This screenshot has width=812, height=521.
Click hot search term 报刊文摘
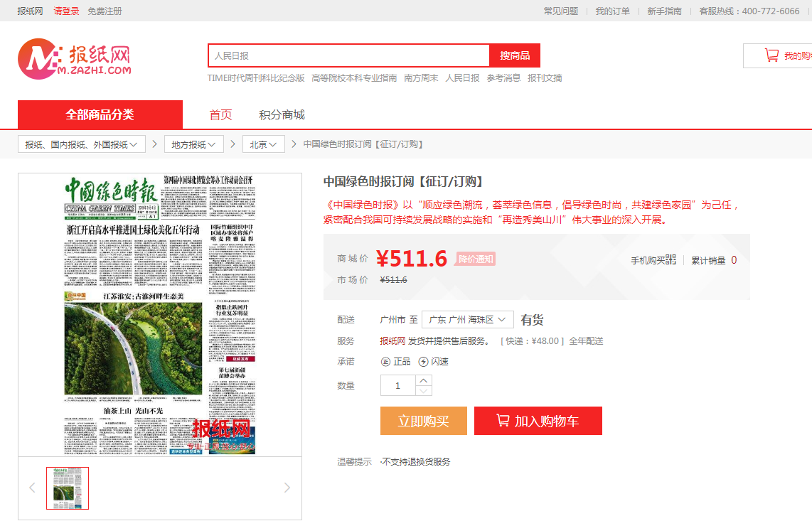point(545,77)
